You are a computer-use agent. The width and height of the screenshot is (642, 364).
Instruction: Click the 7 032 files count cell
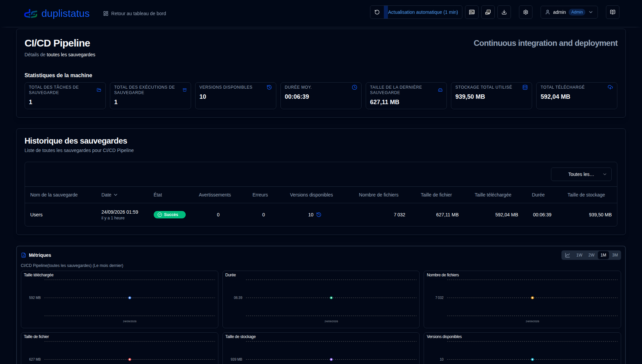coord(399,215)
